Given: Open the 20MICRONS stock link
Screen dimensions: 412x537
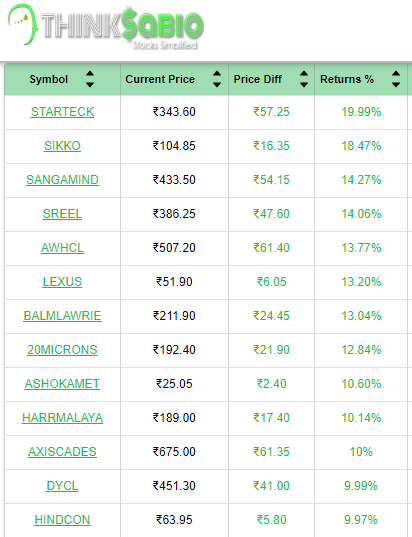Looking at the screenshot, I should tap(62, 350).
